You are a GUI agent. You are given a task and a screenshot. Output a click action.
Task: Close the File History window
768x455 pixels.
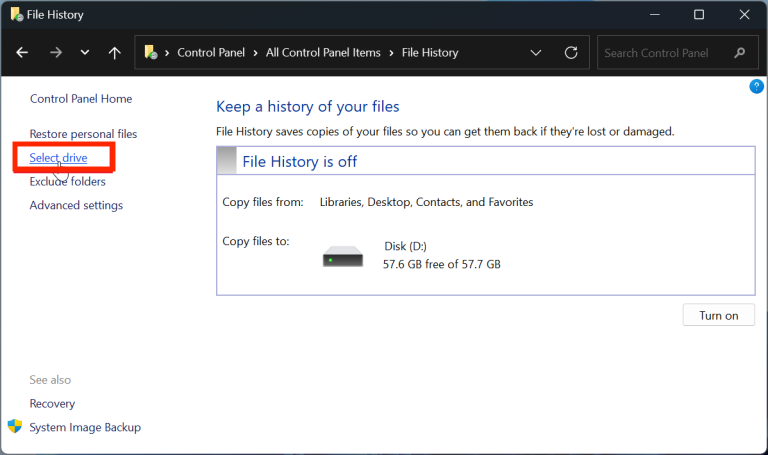(x=744, y=15)
